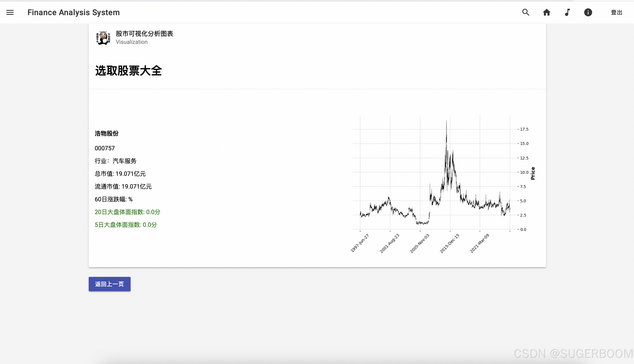The height and width of the screenshot is (364, 634).
Task: Click the 5日大盘体面指数 green text
Action: click(x=125, y=225)
